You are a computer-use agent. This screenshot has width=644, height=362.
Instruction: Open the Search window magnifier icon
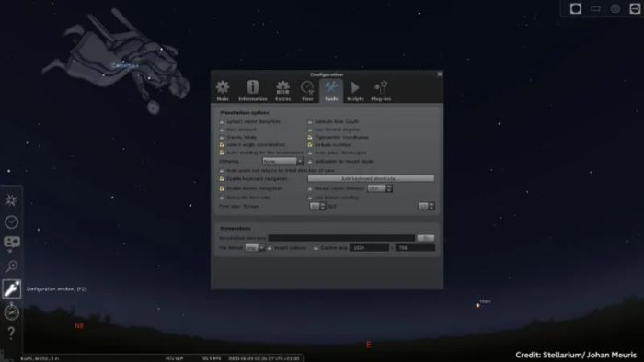11,266
